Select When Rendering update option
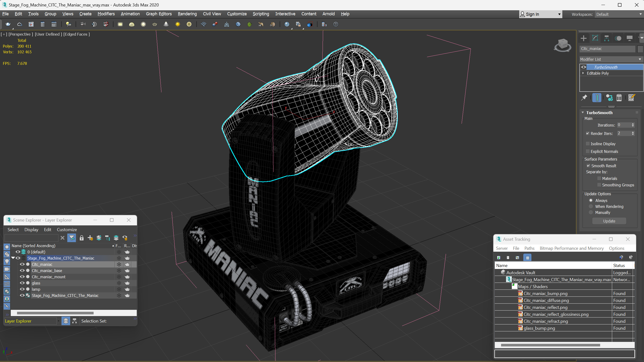Image resolution: width=644 pixels, height=362 pixels. [591, 206]
